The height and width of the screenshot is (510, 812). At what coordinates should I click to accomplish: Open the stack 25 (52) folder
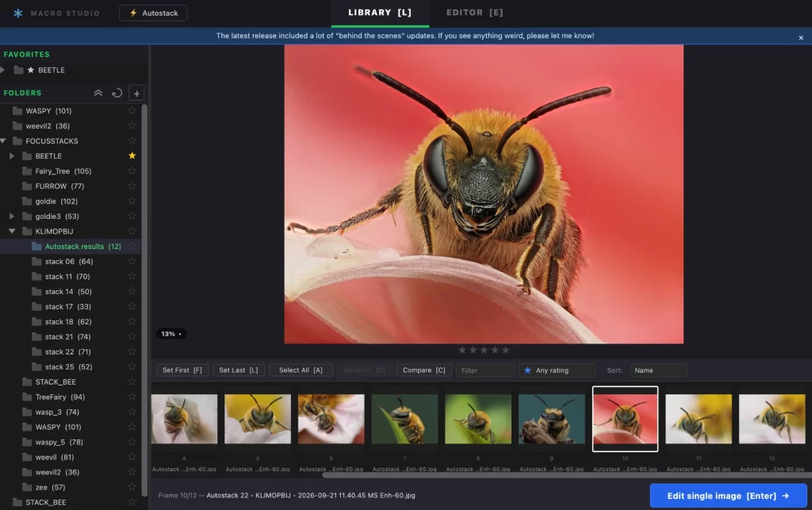(x=68, y=366)
